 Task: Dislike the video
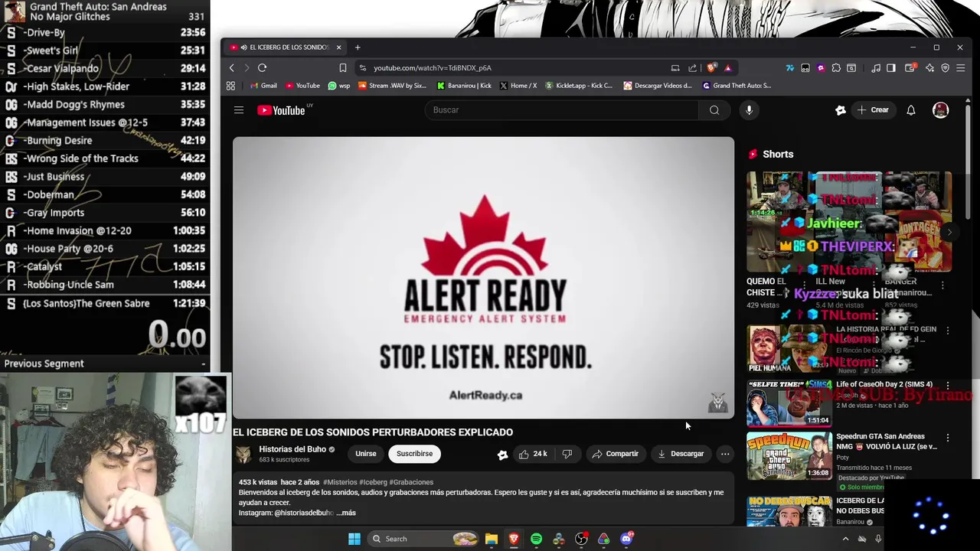[x=567, y=454]
